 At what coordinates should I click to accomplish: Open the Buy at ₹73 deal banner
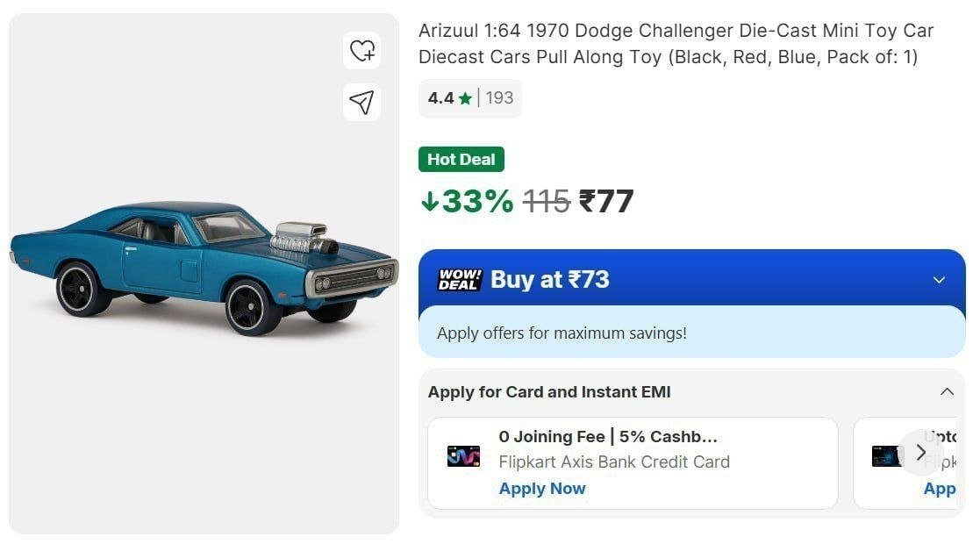(549, 280)
